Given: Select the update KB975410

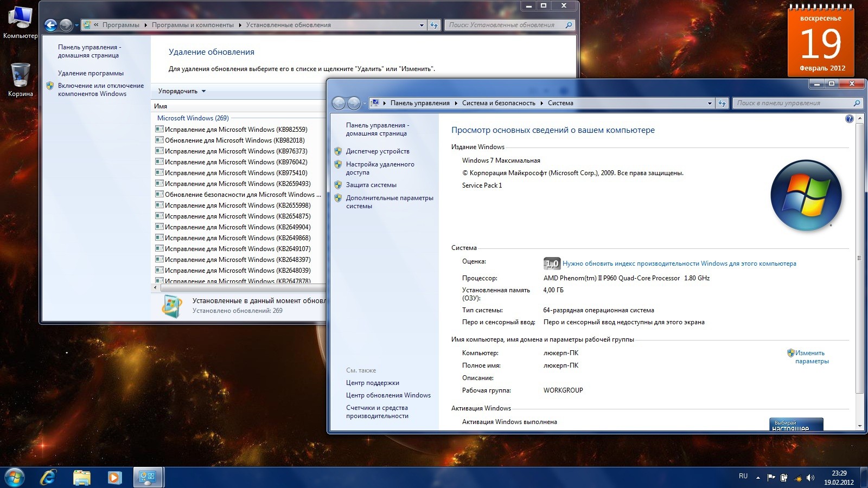Looking at the screenshot, I should [x=236, y=173].
